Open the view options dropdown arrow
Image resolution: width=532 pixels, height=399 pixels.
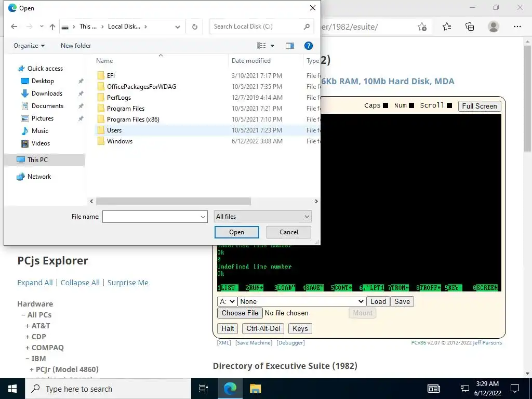(272, 46)
